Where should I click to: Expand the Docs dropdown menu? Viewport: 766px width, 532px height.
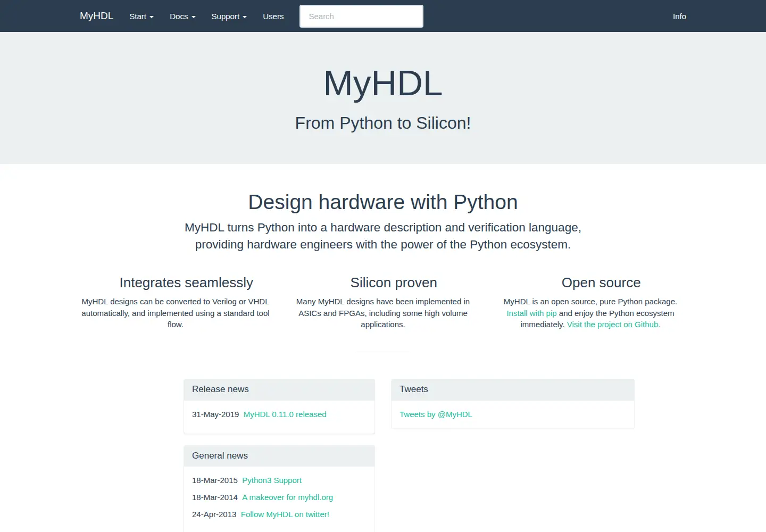pyautogui.click(x=182, y=16)
